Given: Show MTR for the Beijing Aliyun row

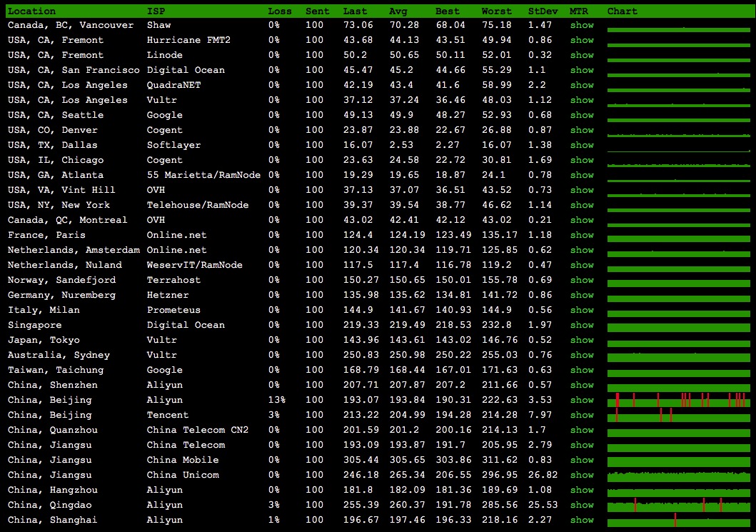Looking at the screenshot, I should tap(582, 400).
